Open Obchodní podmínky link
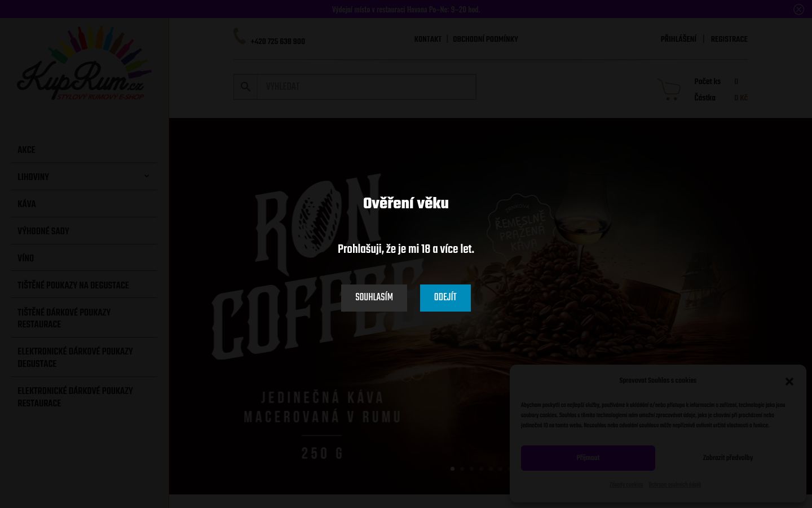 tap(486, 40)
